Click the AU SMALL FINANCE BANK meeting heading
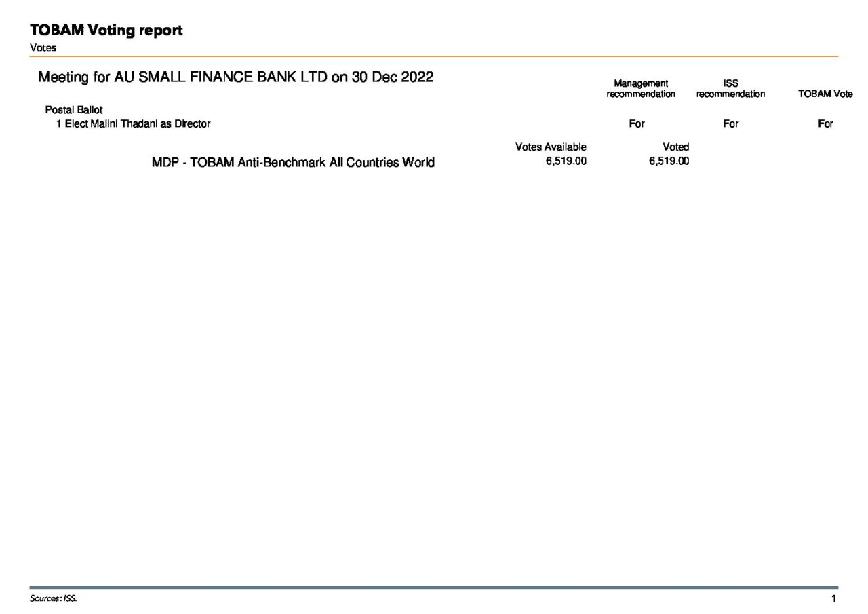This screenshot has height=614, width=868. [235, 77]
